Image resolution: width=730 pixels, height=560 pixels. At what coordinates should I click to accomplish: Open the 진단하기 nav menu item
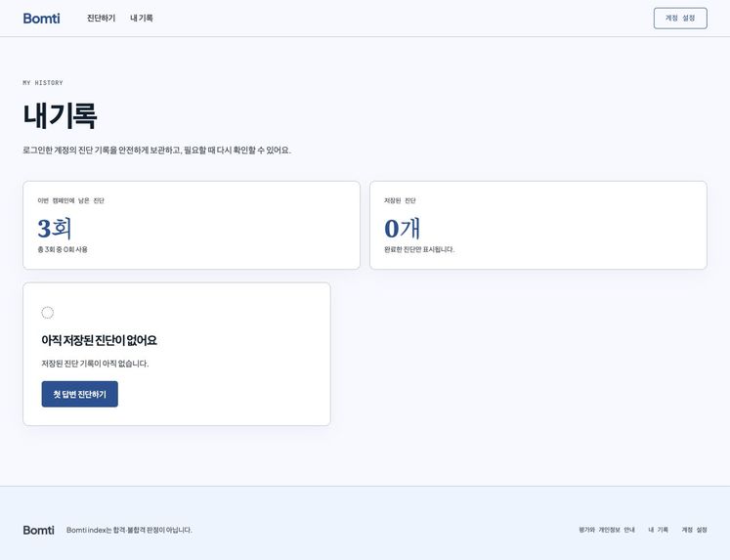101,19
